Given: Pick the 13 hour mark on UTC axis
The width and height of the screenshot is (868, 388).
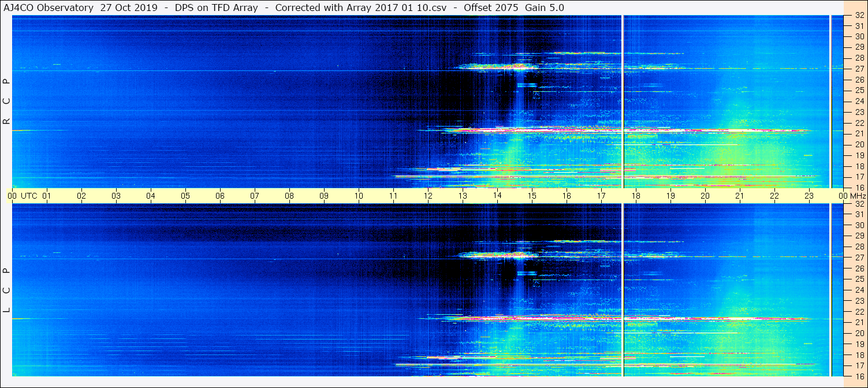Looking at the screenshot, I should click(463, 196).
